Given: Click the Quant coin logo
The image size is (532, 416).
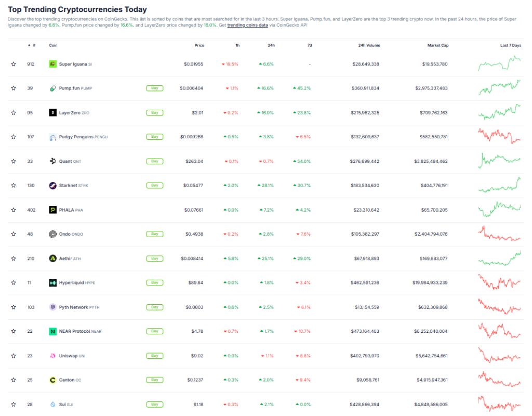Looking at the screenshot, I should (52, 161).
